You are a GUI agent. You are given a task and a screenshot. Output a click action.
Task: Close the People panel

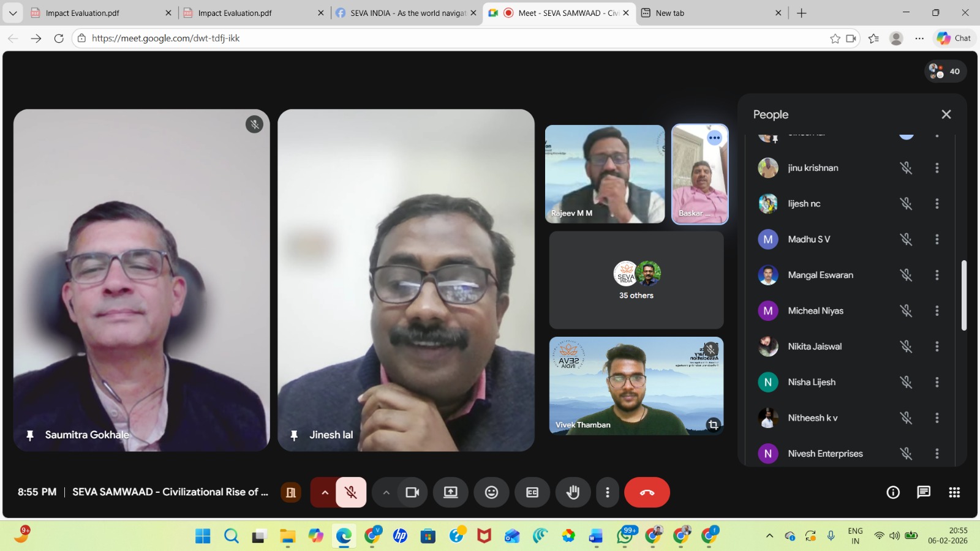point(946,114)
